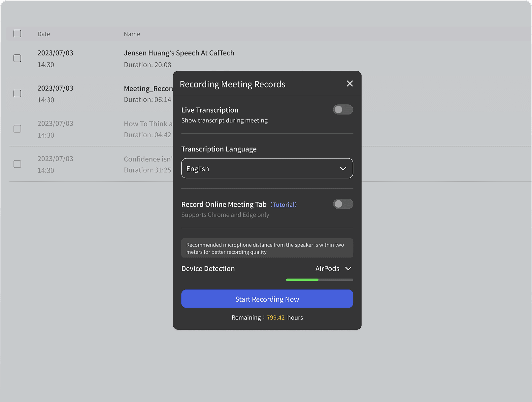Open the How To Think recording entry
The image size is (532, 402).
pos(148,124)
